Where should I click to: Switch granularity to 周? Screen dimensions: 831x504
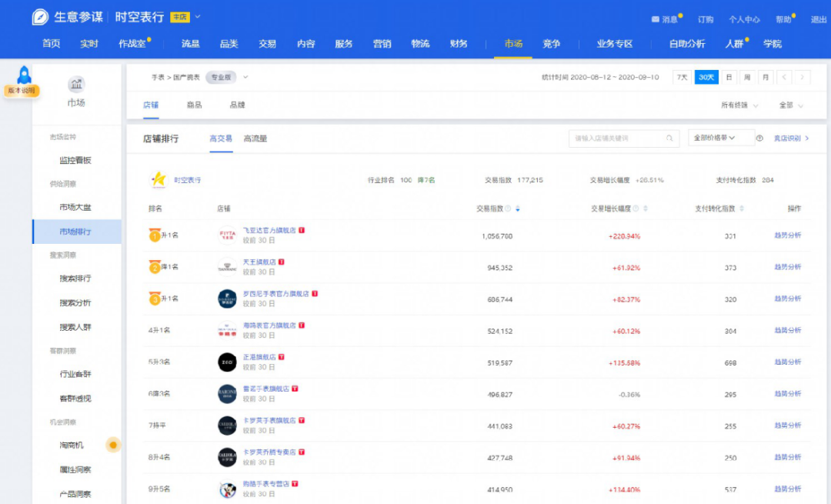pyautogui.click(x=747, y=78)
